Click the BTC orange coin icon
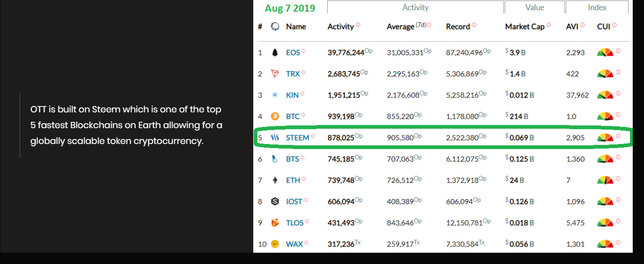The height and width of the screenshot is (264, 644). (275, 116)
